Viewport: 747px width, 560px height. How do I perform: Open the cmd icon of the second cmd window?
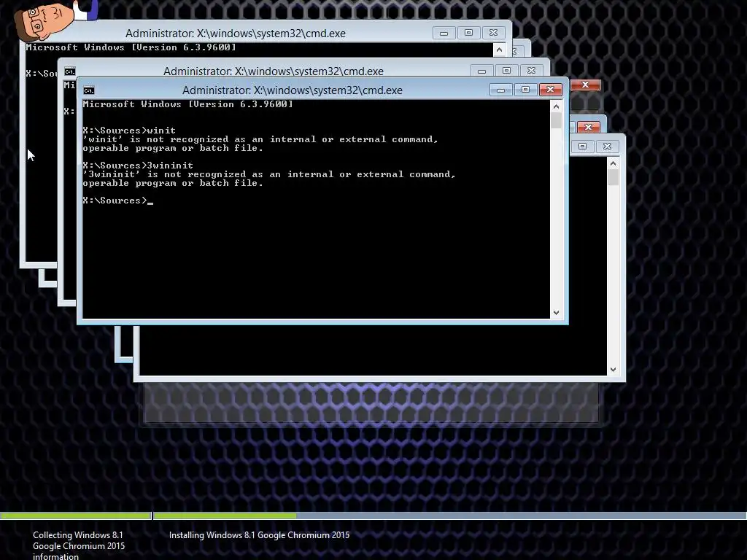click(x=69, y=71)
